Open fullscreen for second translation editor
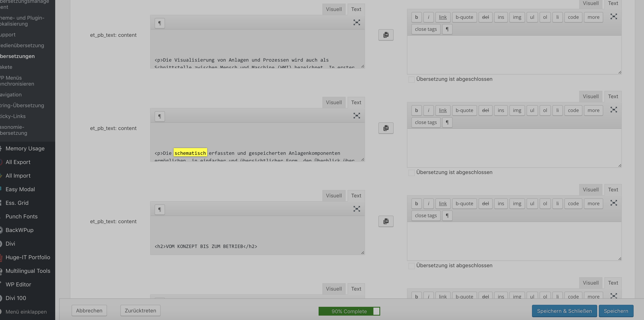The height and width of the screenshot is (320, 644). tap(614, 110)
